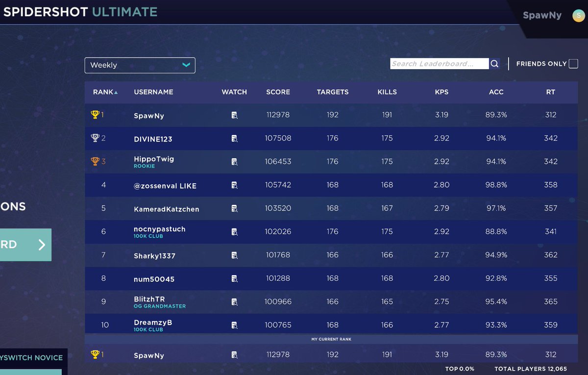The height and width of the screenshot is (375, 588).
Task: Open SpawNy in My Current Rank row
Action: pyautogui.click(x=149, y=356)
